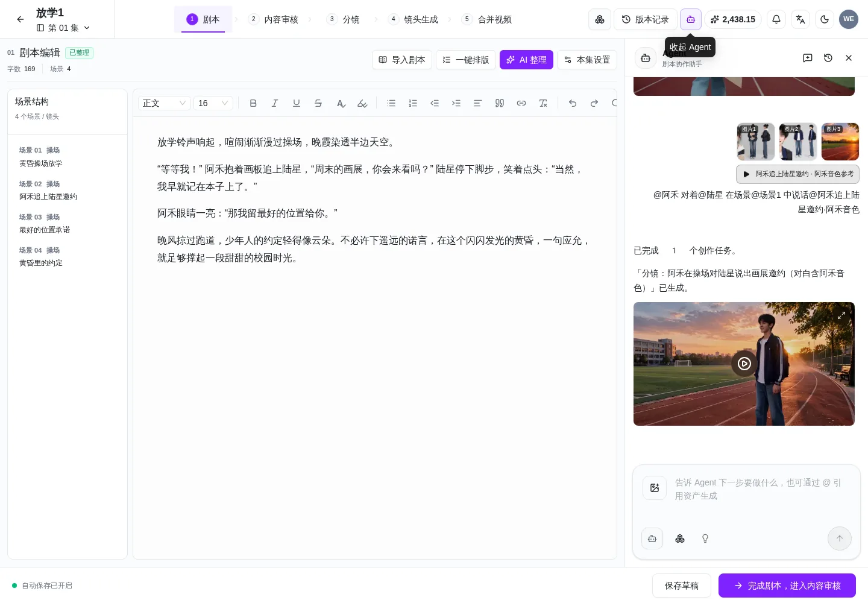
Task: Open the language translation switcher
Action: click(800, 19)
